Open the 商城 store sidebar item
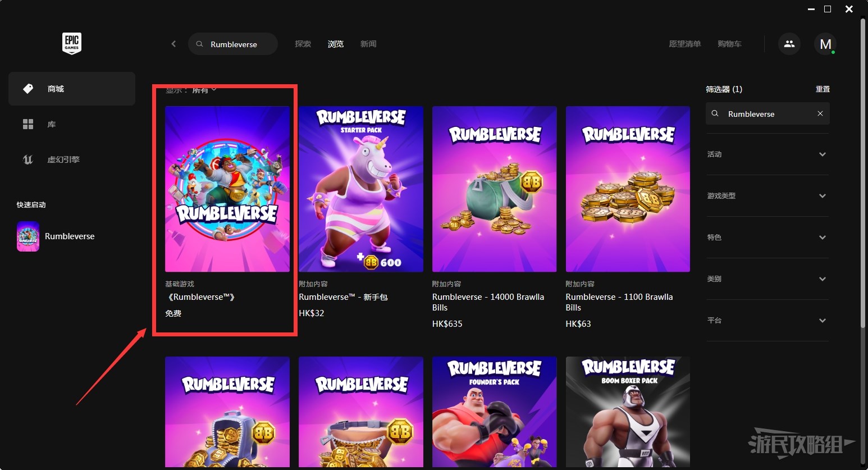The image size is (868, 470). click(x=72, y=89)
